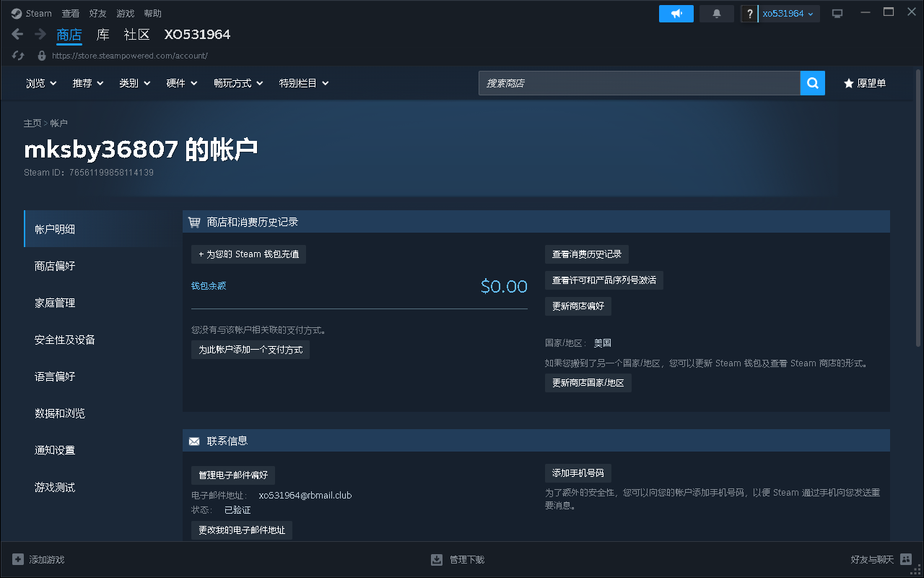The image size is (924, 578).
Task: Open 管理下载 downloads manager
Action: point(458,559)
